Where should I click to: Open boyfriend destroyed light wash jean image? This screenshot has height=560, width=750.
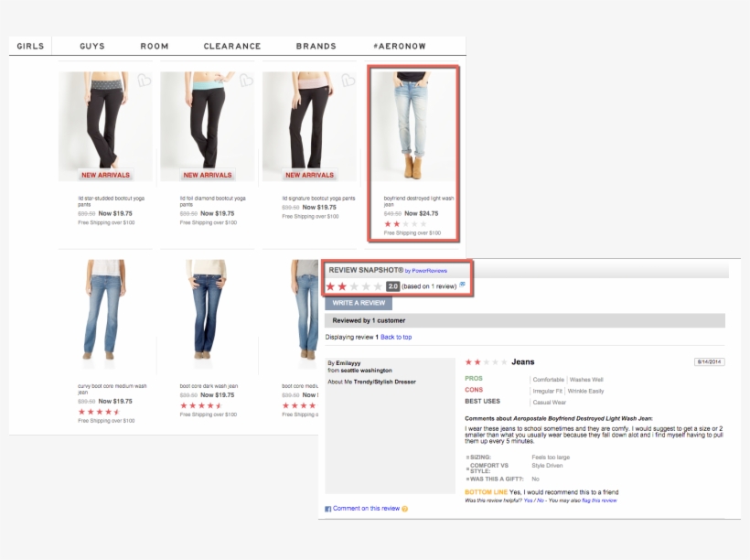coord(413,126)
